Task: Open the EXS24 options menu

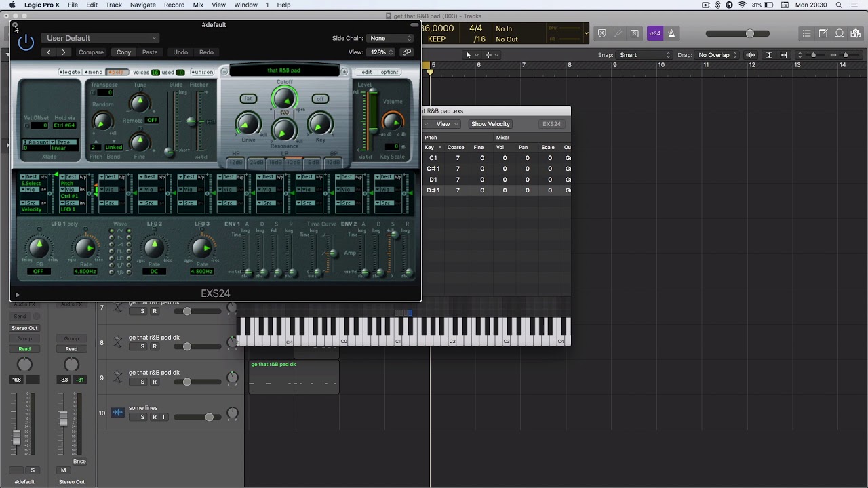Action: (x=389, y=72)
